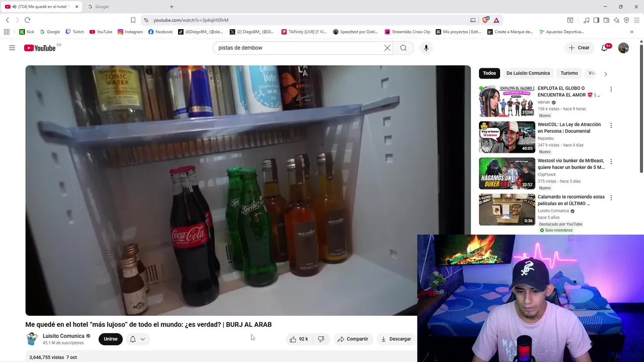Open the Speedtest por Ookla bookmark
The height and width of the screenshot is (362, 644).
pos(355,32)
